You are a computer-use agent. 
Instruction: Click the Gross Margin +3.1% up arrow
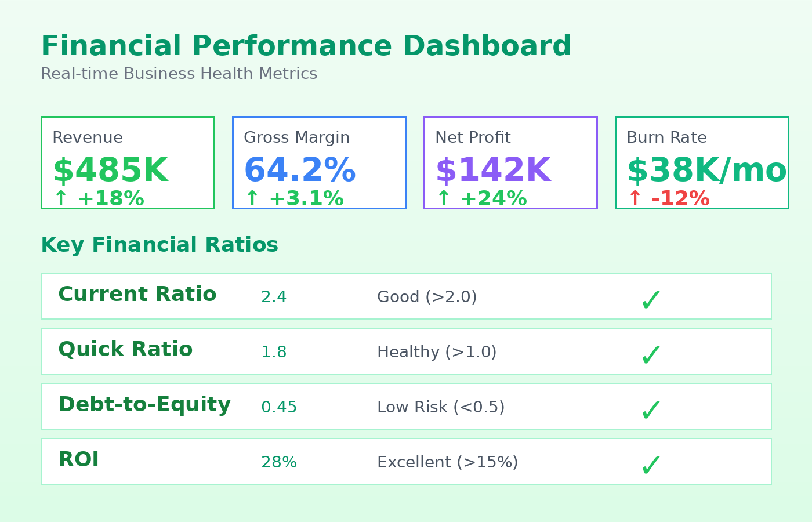click(252, 199)
